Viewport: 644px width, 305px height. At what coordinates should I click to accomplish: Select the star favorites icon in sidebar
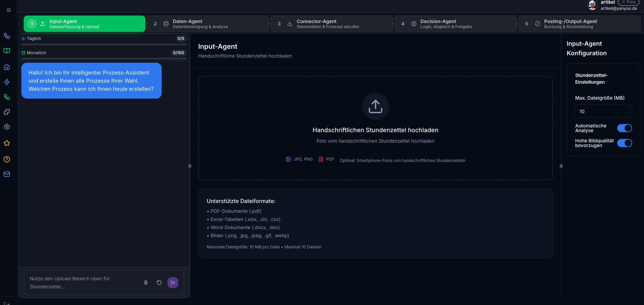[x=7, y=143]
